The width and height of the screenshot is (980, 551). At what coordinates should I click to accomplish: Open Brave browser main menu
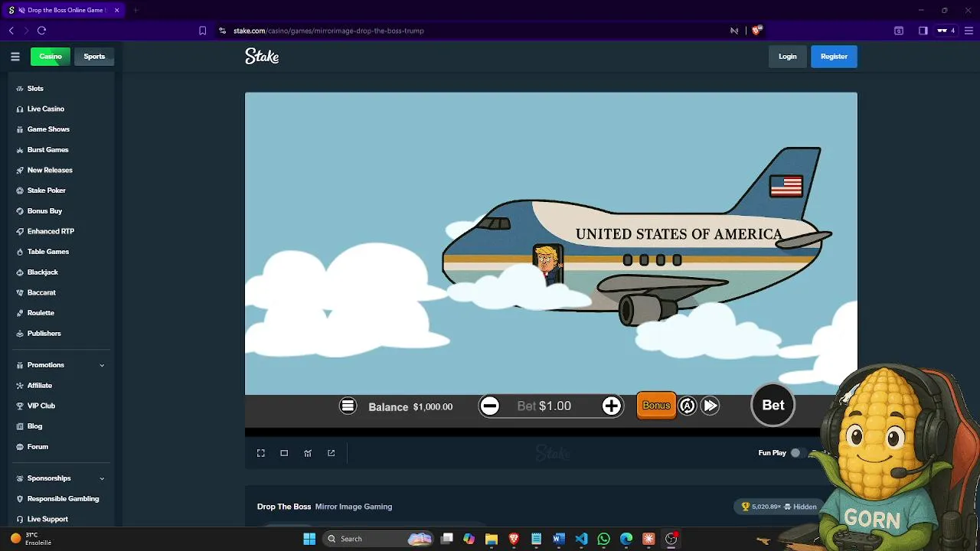tap(969, 31)
